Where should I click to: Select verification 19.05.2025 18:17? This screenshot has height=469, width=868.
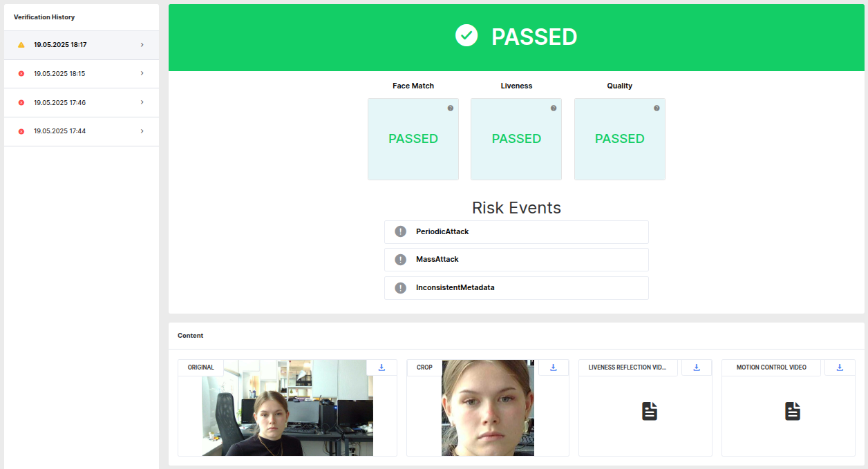(82, 45)
